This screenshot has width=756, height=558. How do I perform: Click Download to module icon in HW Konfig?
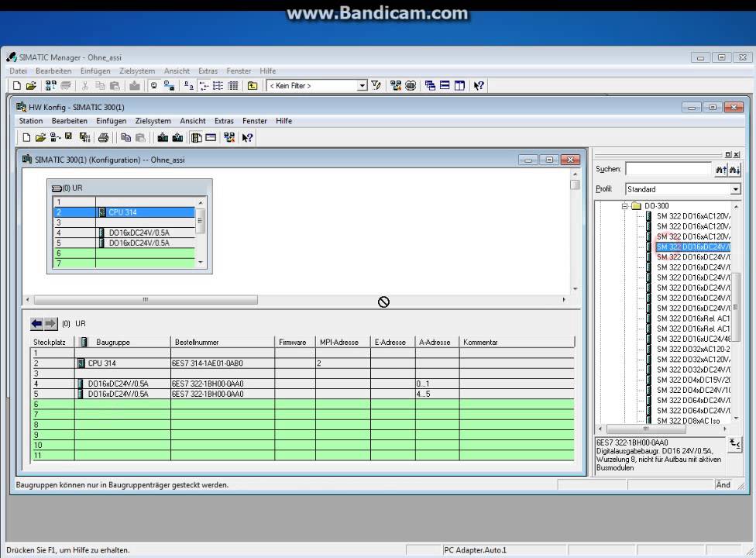pos(163,138)
